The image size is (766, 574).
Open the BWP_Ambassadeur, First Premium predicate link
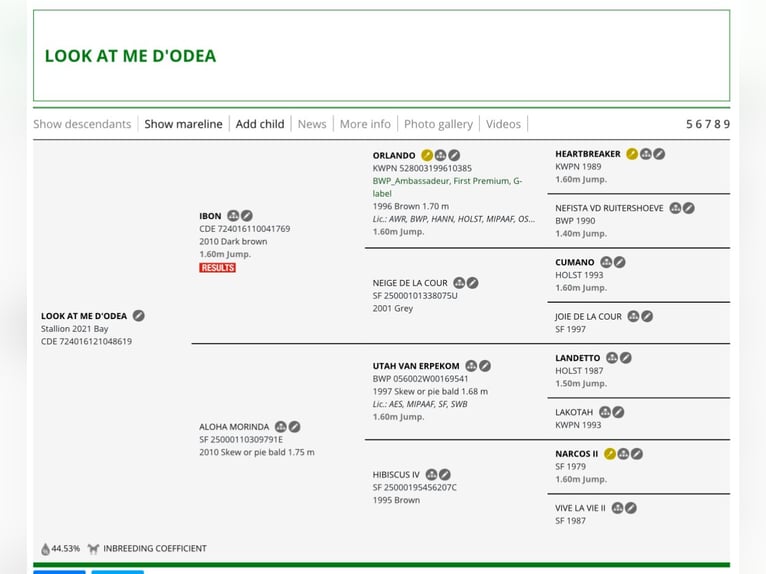(447, 187)
